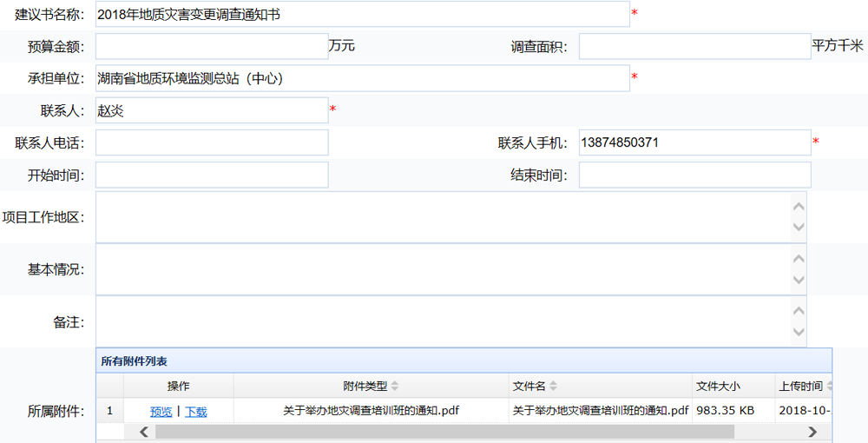Click the 文件大小 column header
Image resolution: width=868 pixels, height=443 pixels.
click(718, 387)
